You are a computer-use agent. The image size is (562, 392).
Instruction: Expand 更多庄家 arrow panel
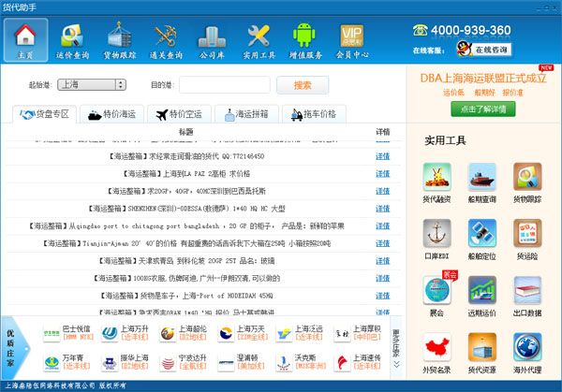point(396,347)
